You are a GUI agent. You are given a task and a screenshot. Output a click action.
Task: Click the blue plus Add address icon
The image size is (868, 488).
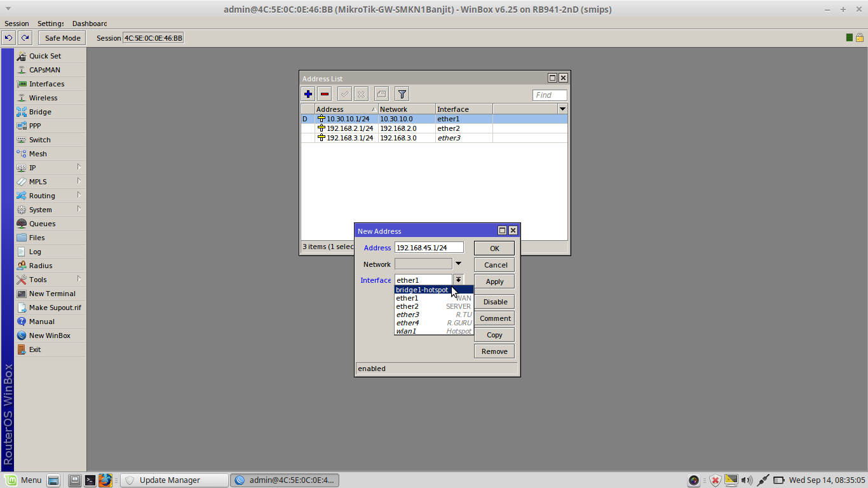(308, 94)
